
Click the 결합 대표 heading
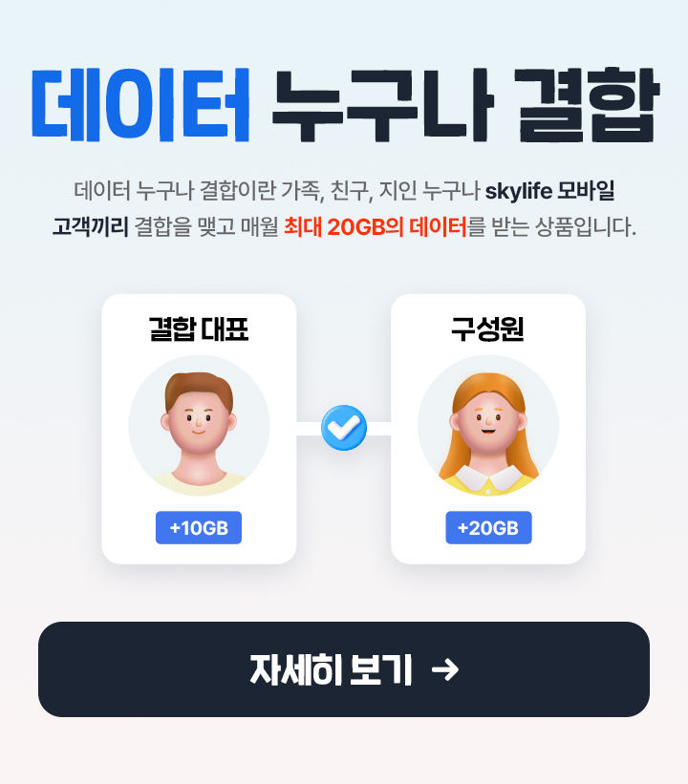199,329
